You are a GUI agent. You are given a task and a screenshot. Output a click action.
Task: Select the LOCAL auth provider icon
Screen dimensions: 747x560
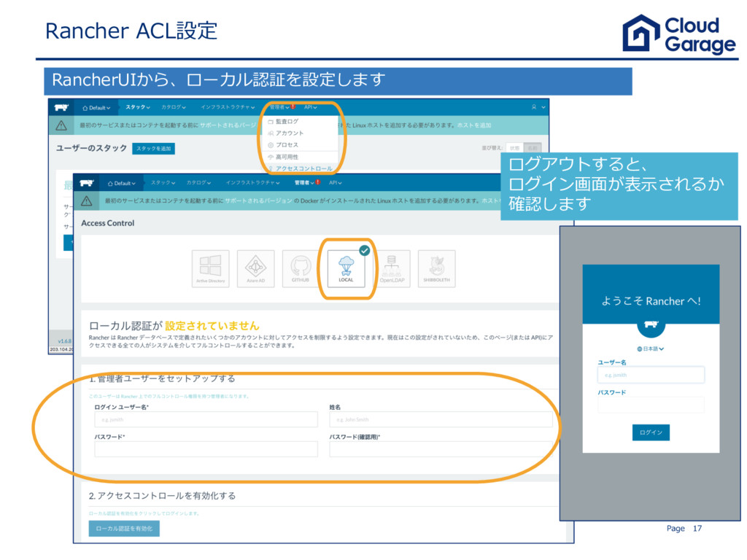[347, 268]
